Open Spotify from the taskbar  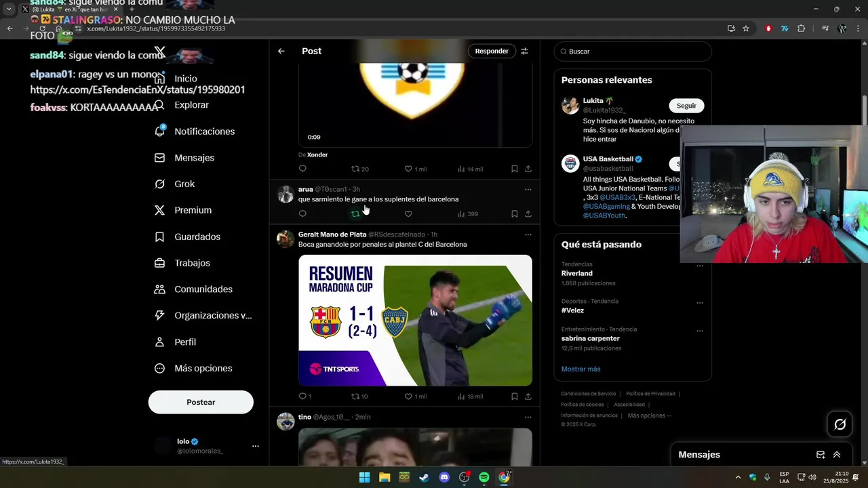[x=484, y=477]
